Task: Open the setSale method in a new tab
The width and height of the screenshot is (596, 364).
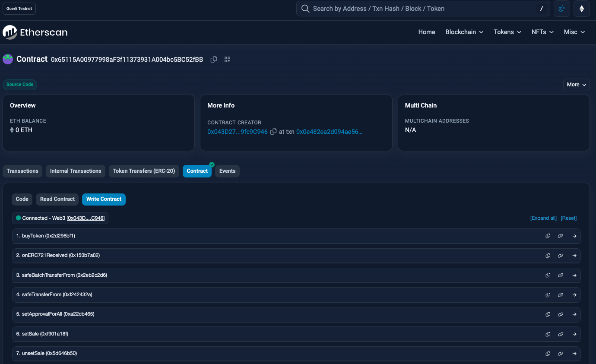Action: 574,334
